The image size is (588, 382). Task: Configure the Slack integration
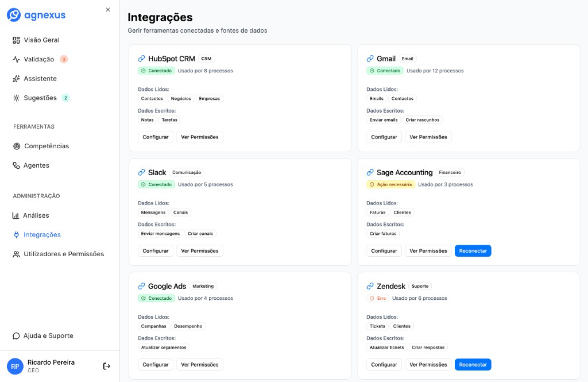pyautogui.click(x=156, y=250)
